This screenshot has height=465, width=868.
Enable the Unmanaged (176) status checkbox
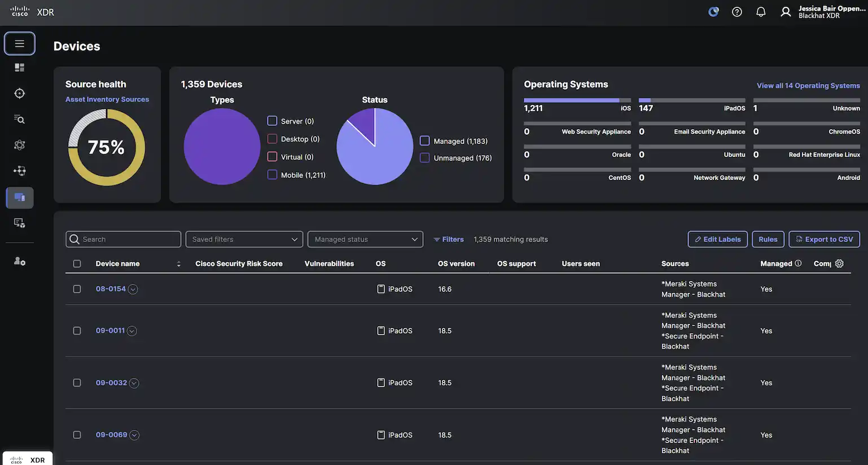click(x=424, y=157)
